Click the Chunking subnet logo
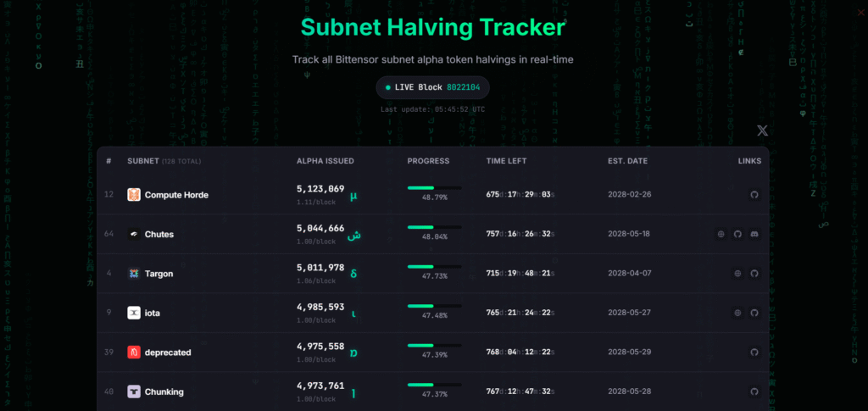The image size is (868, 411). click(134, 392)
